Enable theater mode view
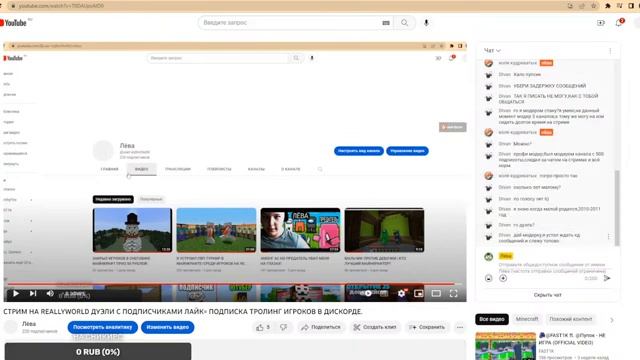Screen dimensions: 640x360 coord(436,293)
